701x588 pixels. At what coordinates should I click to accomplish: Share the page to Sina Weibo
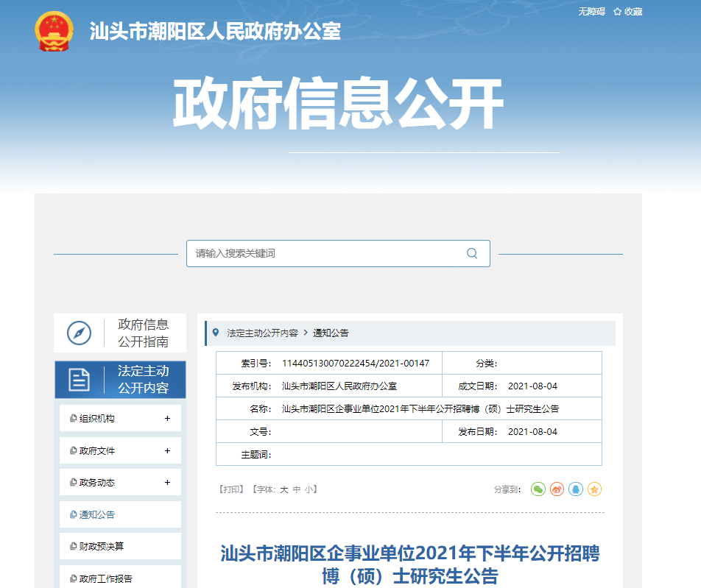pos(557,489)
